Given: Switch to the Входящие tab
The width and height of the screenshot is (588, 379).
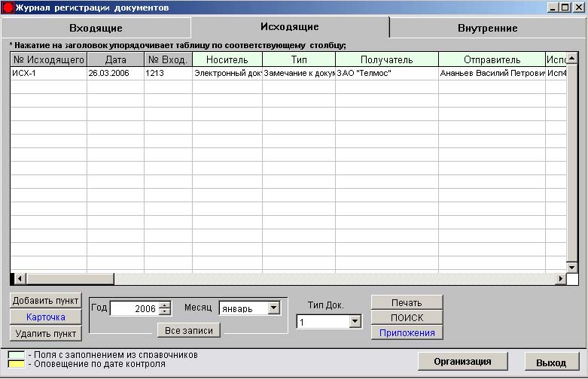Looking at the screenshot, I should (x=96, y=28).
